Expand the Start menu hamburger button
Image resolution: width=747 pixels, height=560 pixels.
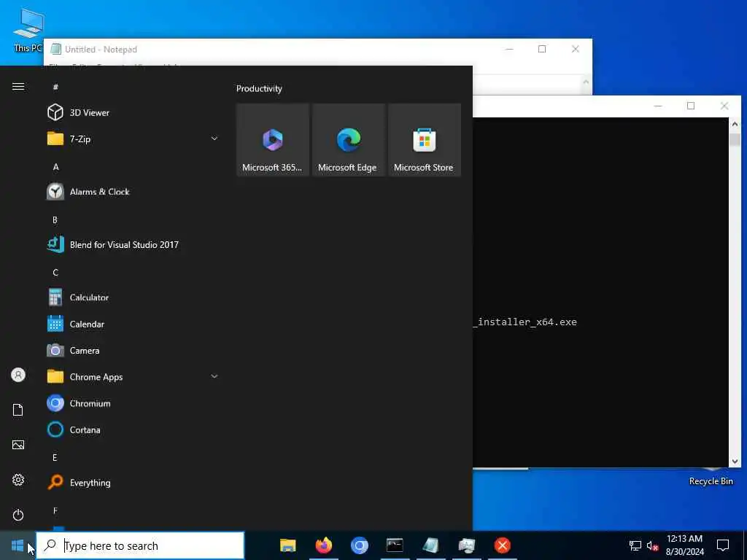pyautogui.click(x=18, y=86)
